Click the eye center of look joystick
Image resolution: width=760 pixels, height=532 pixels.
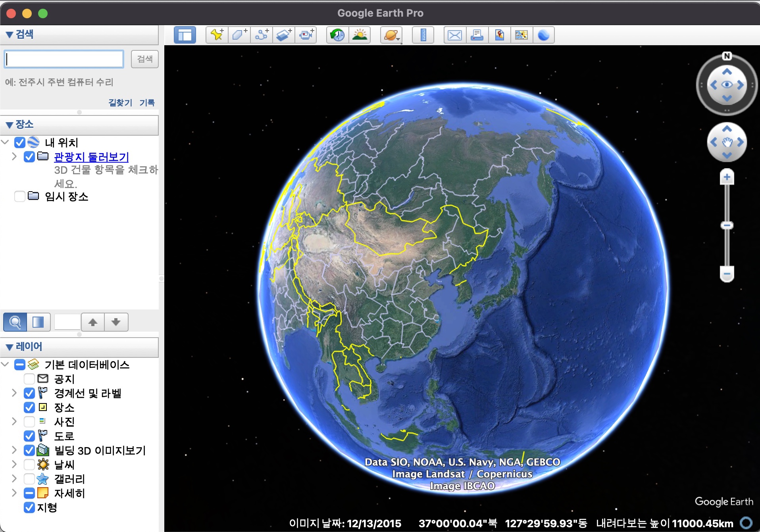point(727,85)
